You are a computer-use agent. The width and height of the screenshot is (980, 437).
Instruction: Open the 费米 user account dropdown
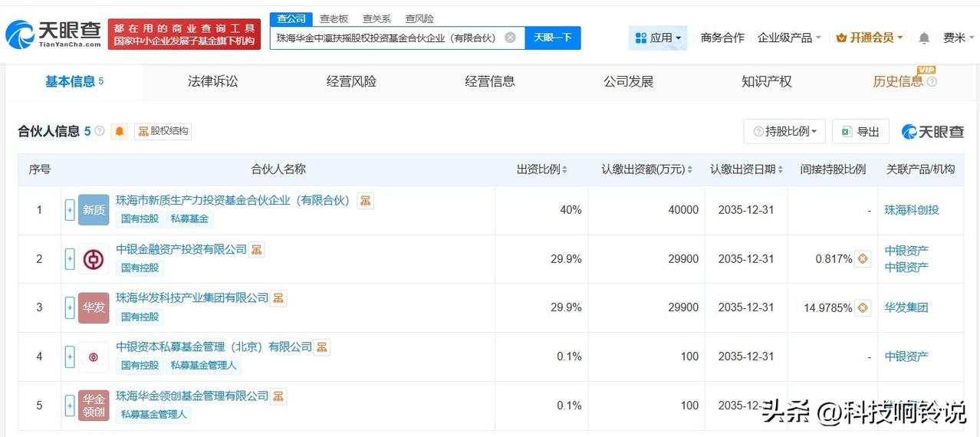959,38
